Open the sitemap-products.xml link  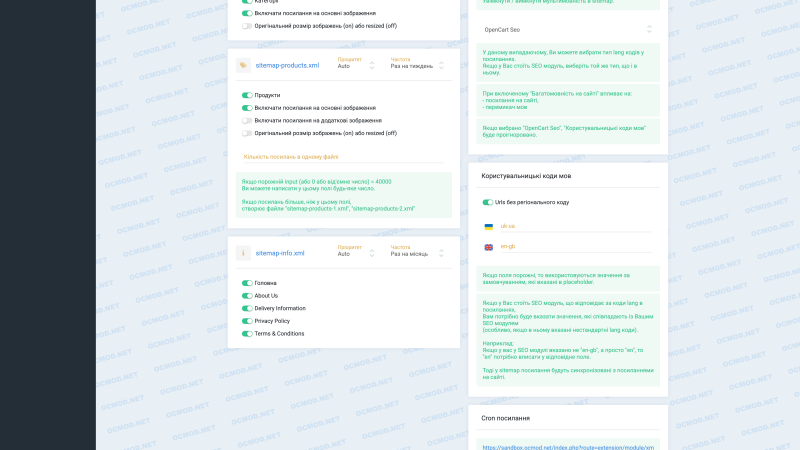click(x=287, y=65)
